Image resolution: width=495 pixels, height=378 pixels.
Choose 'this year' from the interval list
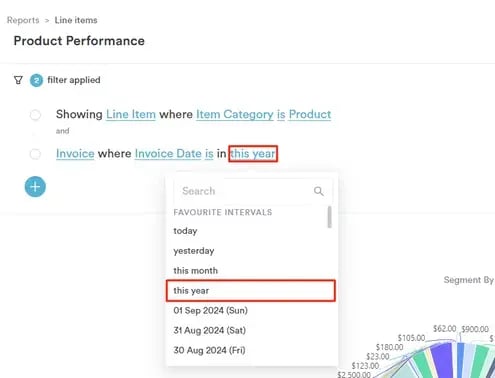[x=250, y=291]
